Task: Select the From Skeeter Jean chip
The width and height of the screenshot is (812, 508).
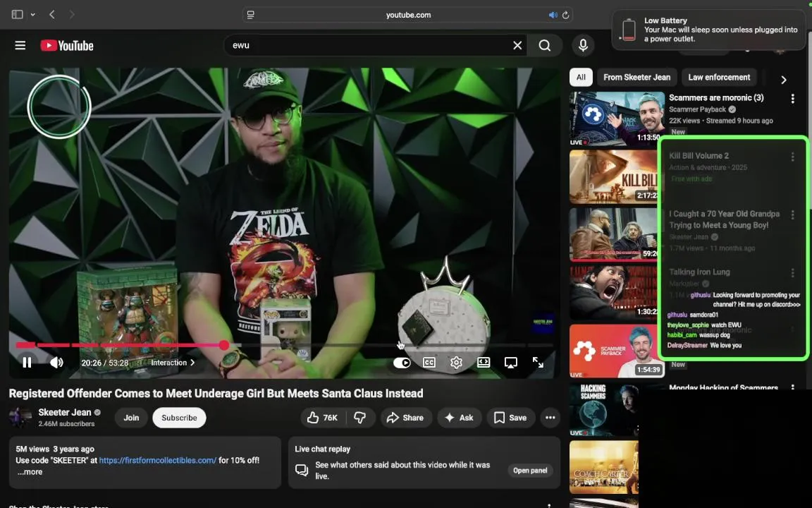Action: pos(636,77)
